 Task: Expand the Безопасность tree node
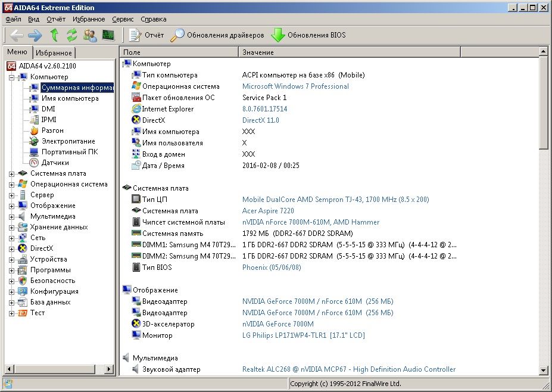point(12,281)
